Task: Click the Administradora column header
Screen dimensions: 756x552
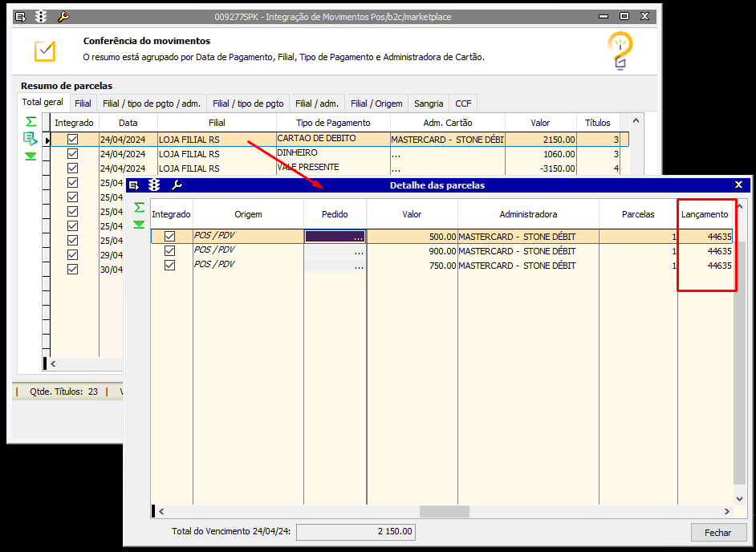Action: point(528,214)
